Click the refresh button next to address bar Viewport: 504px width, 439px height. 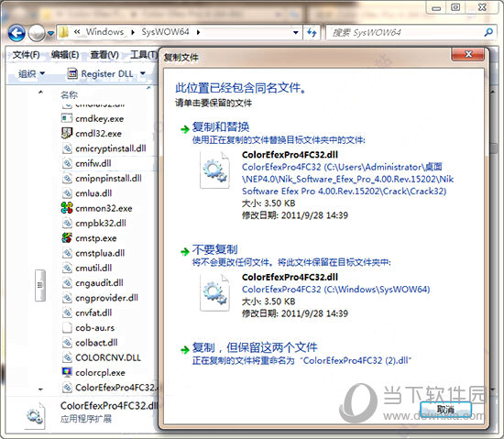pos(312,32)
